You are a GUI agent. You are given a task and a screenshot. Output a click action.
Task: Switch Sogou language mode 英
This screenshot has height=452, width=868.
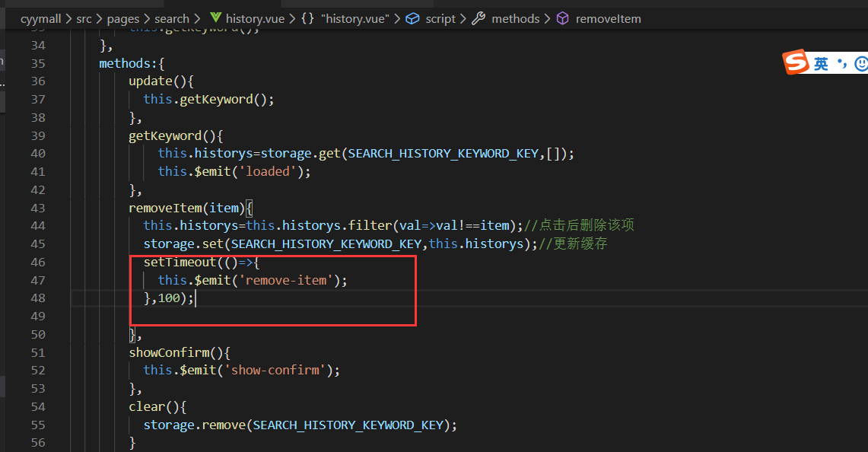pyautogui.click(x=822, y=64)
